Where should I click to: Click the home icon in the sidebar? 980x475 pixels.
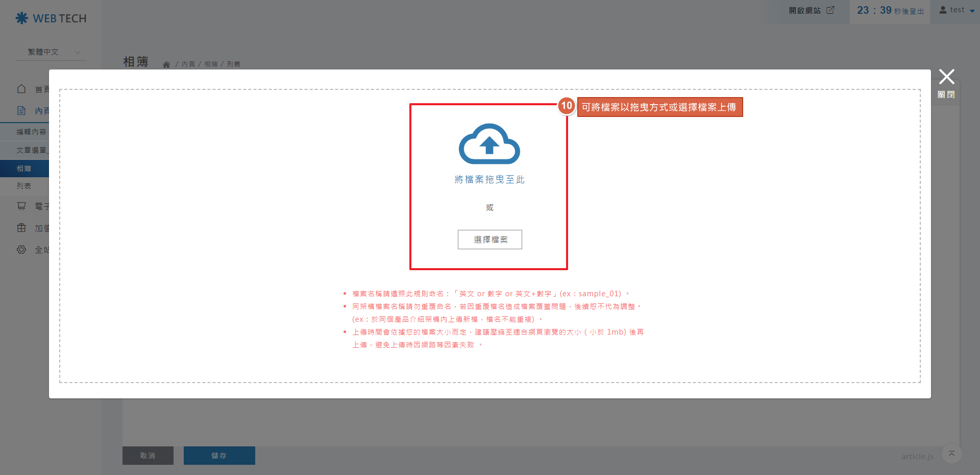coord(21,89)
